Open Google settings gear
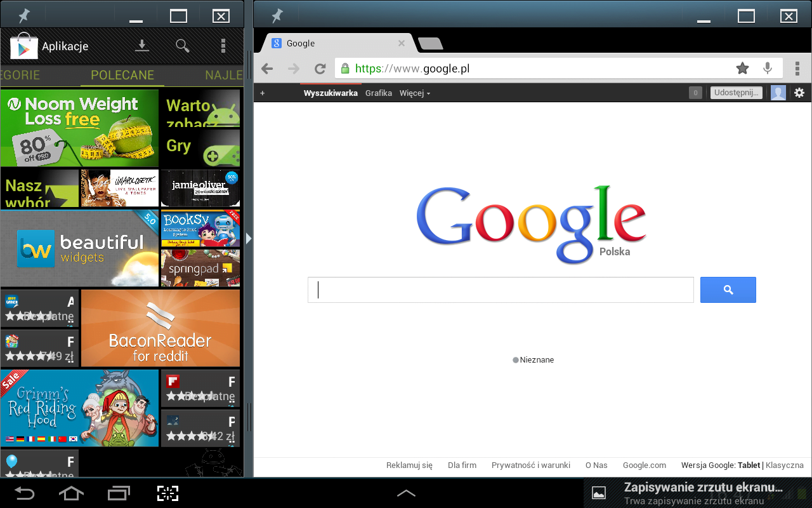Viewport: 812px width, 508px height. pyautogui.click(x=799, y=93)
